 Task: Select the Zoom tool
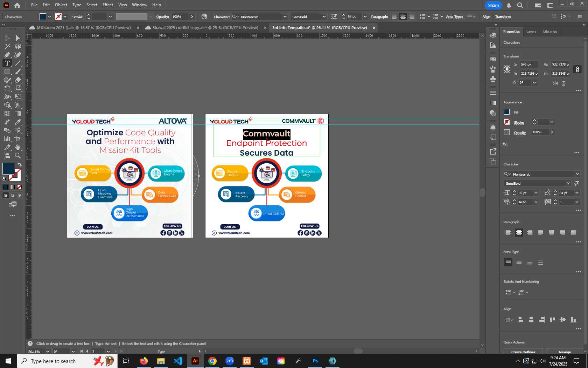[18, 156]
